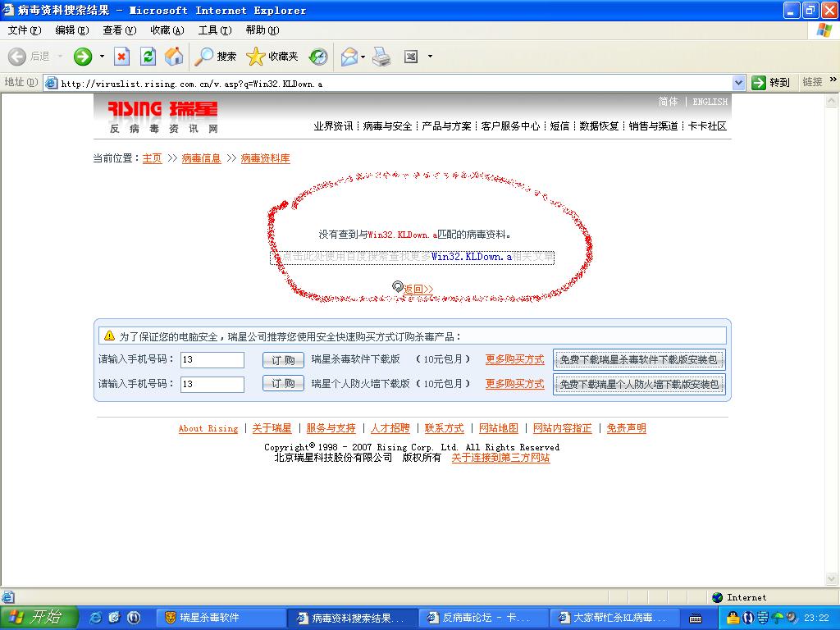The image size is (840, 630).
Task: Click the round third quick launch icon
Action: [x=134, y=618]
